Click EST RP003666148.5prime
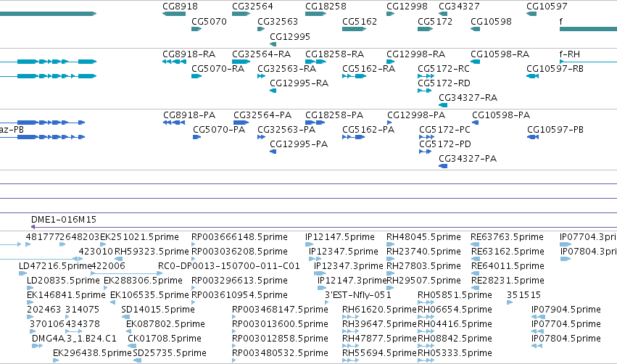The height and width of the screenshot is (364, 617). point(239,237)
